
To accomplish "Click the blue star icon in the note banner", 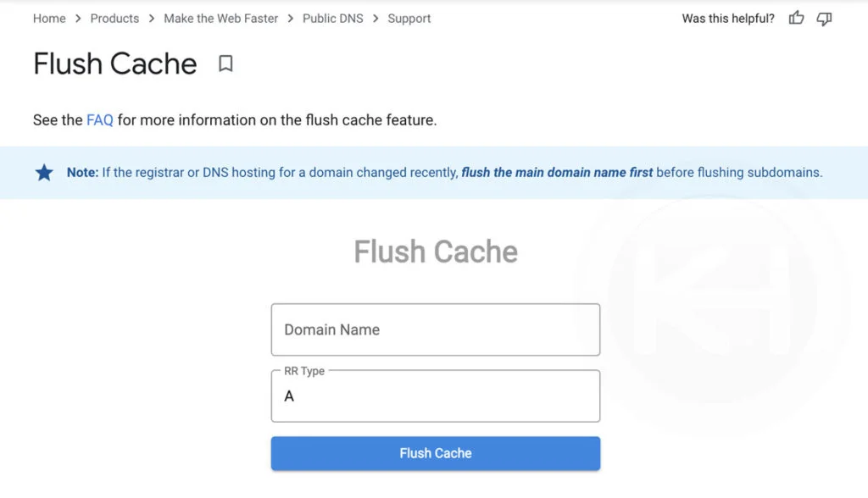I will click(44, 171).
